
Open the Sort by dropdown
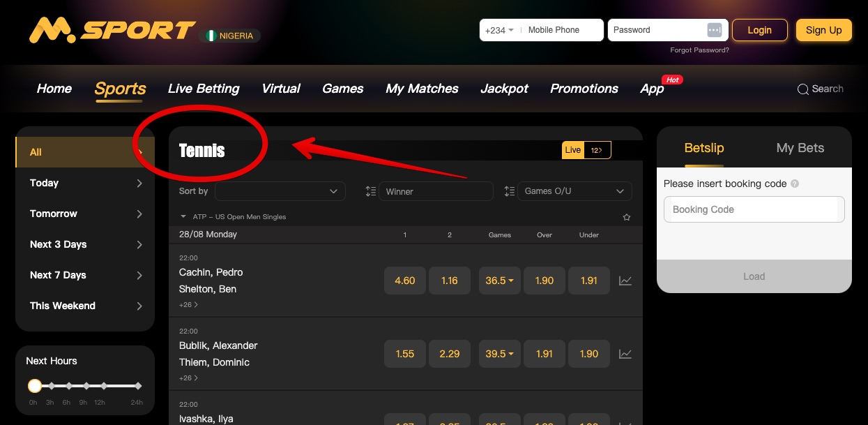click(x=280, y=191)
